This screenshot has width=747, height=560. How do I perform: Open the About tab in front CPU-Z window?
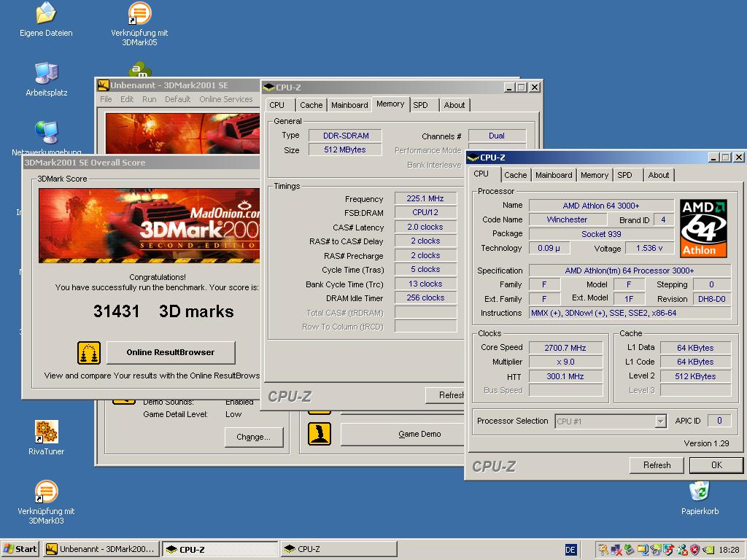pyautogui.click(x=659, y=175)
